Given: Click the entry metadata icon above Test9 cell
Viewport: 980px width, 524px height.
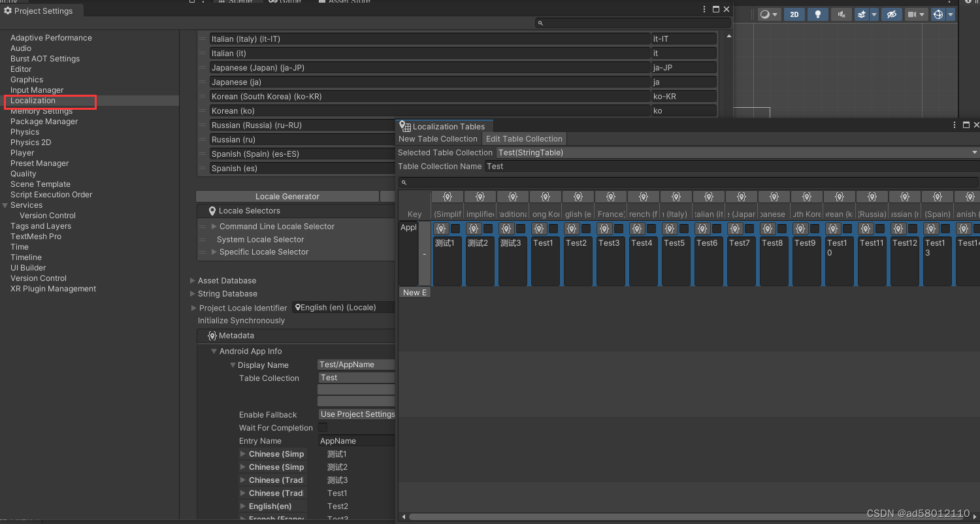Looking at the screenshot, I should 800,229.
